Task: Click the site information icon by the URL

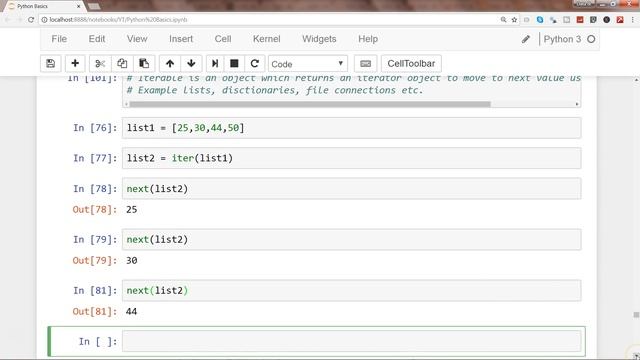Action: [44, 20]
